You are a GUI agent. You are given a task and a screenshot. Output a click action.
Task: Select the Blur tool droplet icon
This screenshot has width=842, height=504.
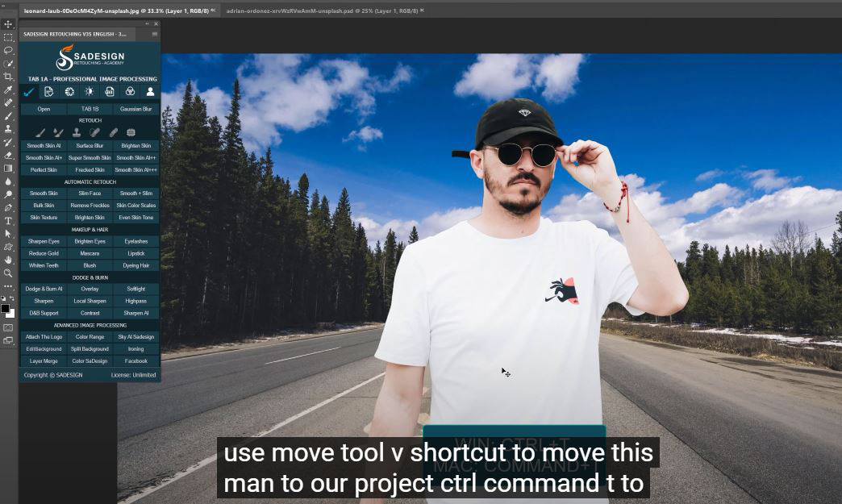[8, 181]
